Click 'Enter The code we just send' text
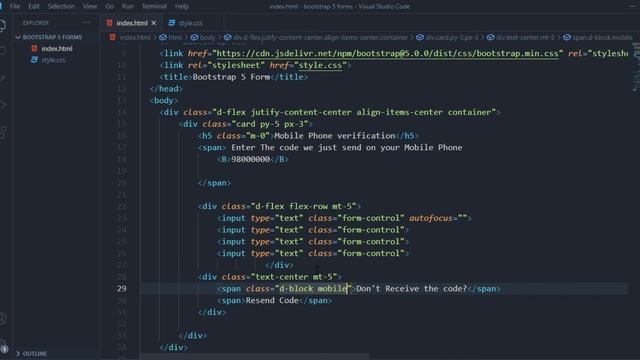This screenshot has height=360, width=640. [296, 147]
